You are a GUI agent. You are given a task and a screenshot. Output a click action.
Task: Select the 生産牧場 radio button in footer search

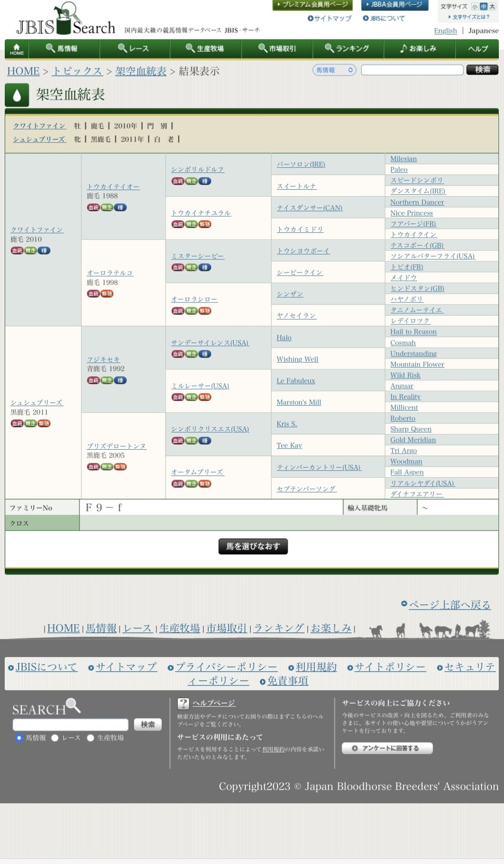pos(90,738)
